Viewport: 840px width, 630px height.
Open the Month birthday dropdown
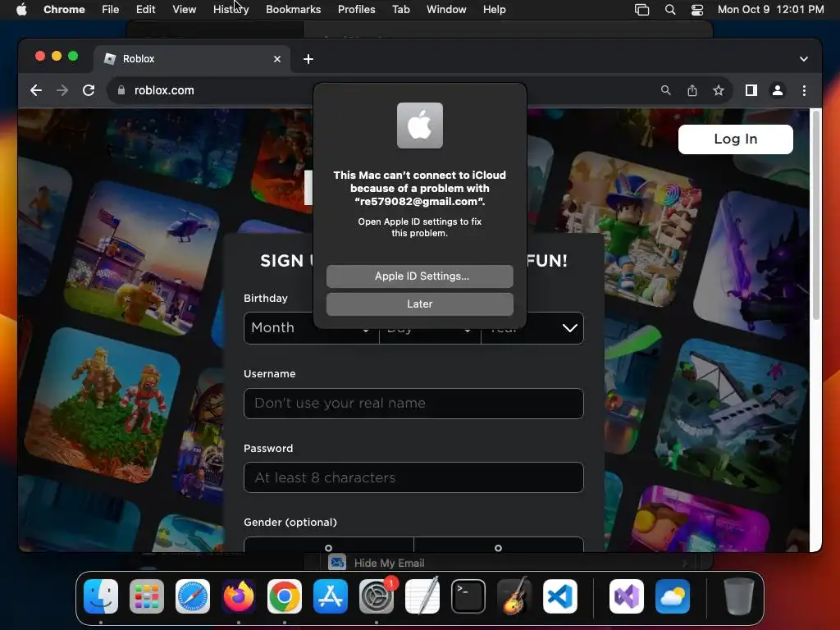(311, 328)
